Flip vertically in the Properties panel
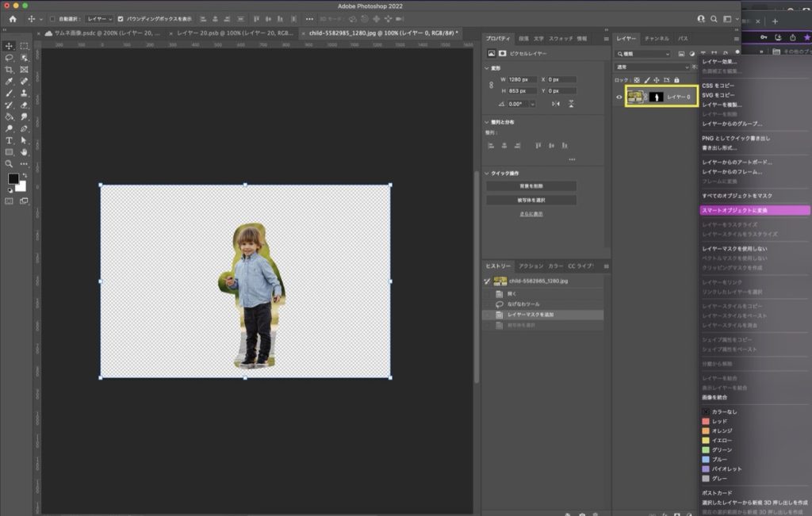Screen dimensions: 812x516 571,104
